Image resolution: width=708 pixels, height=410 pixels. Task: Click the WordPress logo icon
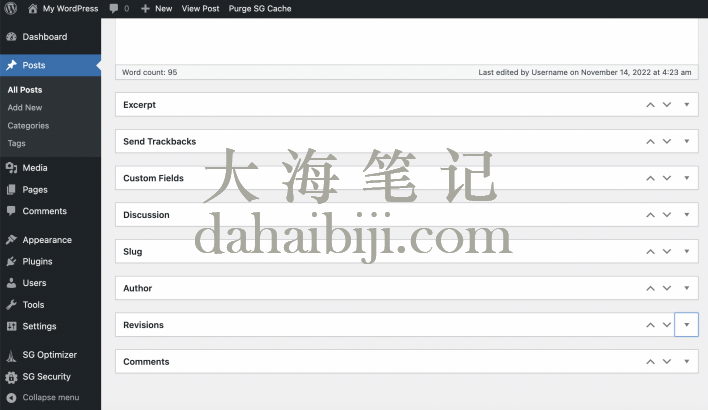pos(10,8)
